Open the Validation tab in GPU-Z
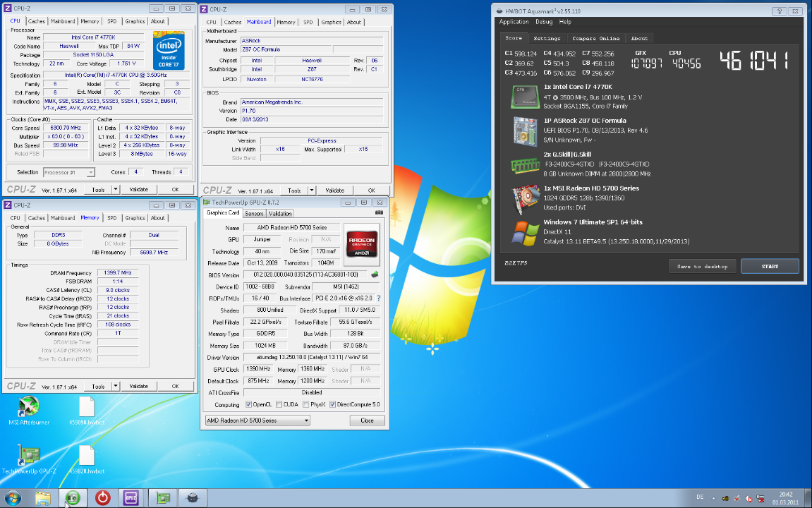This screenshot has width=812, height=508. [x=280, y=213]
